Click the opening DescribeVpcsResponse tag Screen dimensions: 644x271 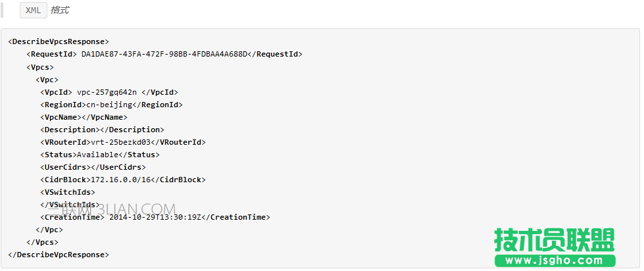[x=59, y=42]
